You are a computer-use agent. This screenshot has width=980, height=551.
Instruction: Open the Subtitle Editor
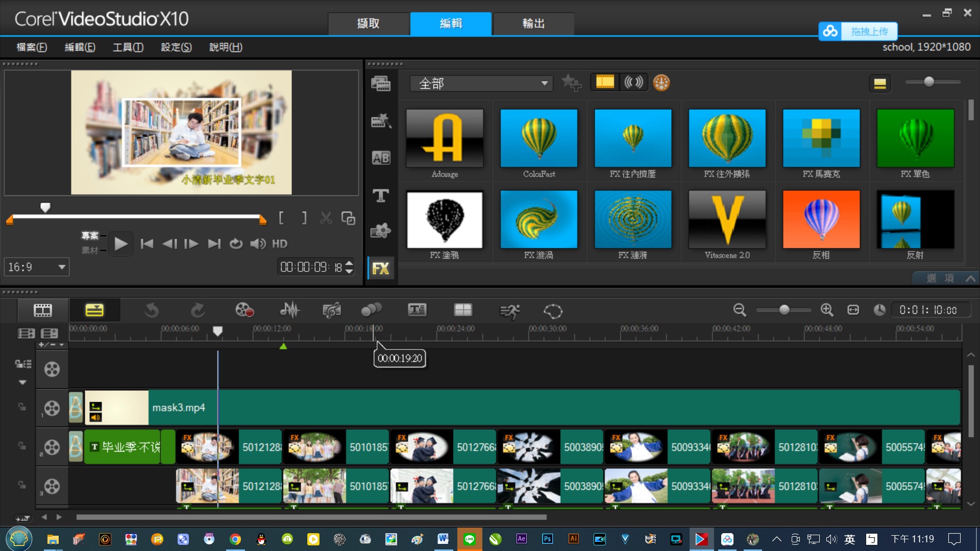417,310
